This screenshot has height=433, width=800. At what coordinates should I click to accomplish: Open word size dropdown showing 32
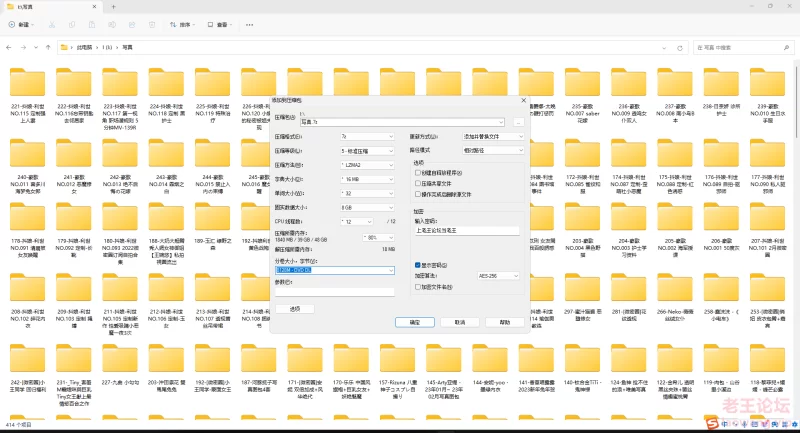click(x=367, y=193)
